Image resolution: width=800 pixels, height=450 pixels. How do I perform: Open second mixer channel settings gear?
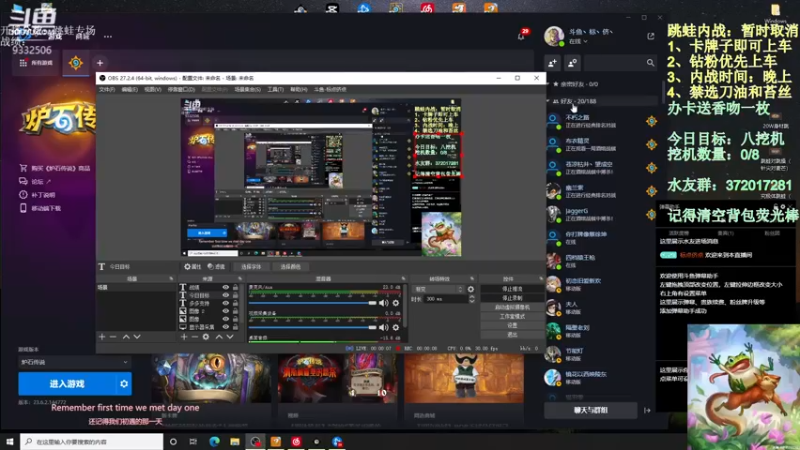tap(396, 328)
